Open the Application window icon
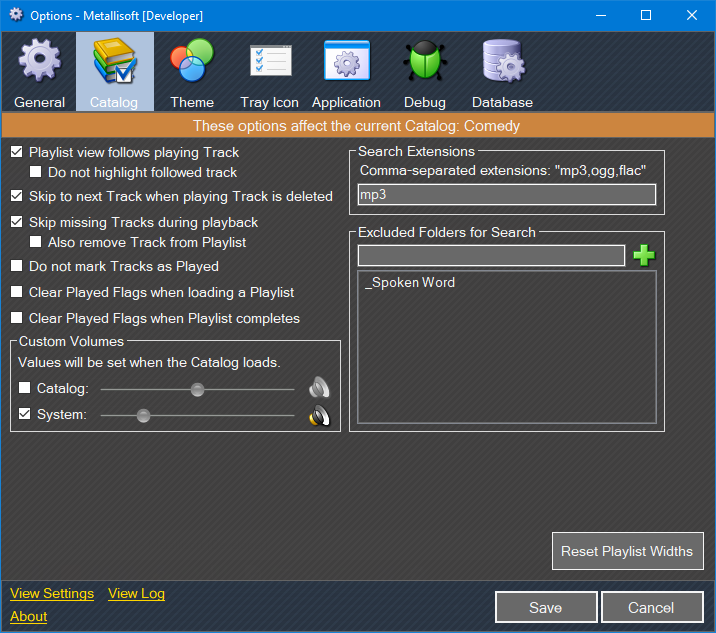This screenshot has width=716, height=633. [346, 62]
